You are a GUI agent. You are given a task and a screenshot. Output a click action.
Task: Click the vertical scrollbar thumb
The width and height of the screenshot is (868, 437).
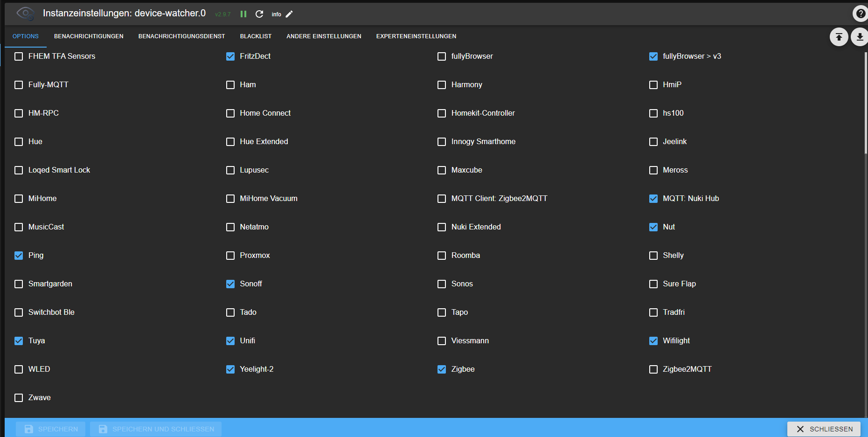click(866, 103)
